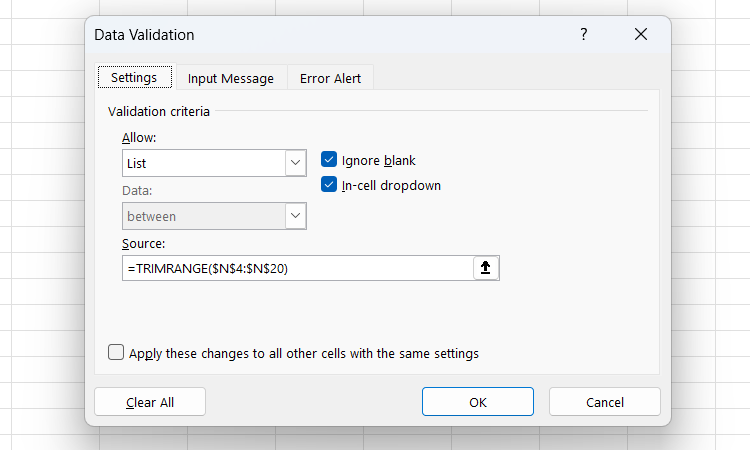This screenshot has height=450, width=750.
Task: Confirm with the OK button
Action: click(x=478, y=402)
